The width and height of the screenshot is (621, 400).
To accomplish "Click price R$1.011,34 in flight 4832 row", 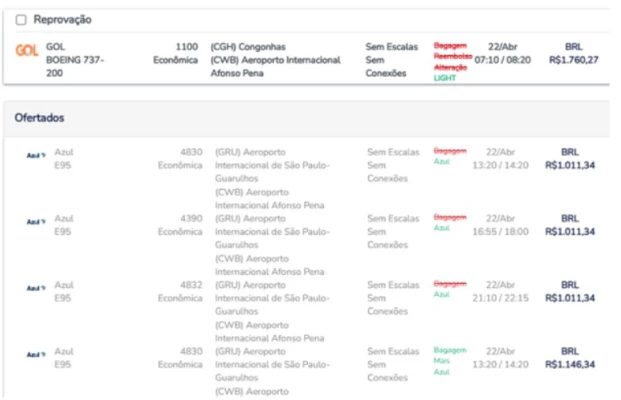I will coord(570,298).
